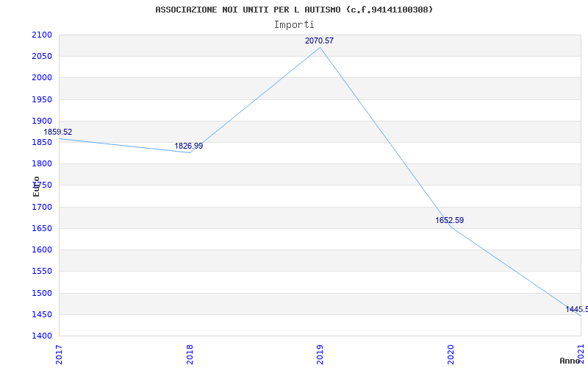Click the 2100 y-axis value

point(42,35)
